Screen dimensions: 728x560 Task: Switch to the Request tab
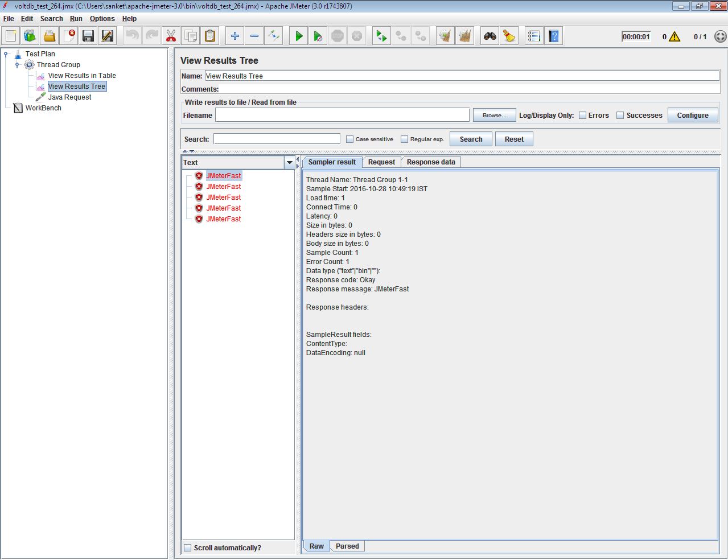coord(381,162)
